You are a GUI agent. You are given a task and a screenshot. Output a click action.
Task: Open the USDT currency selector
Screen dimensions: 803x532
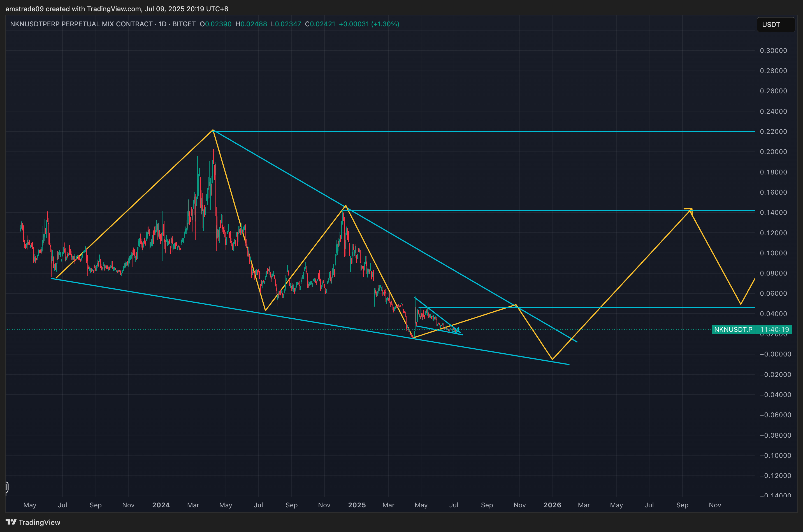pyautogui.click(x=776, y=24)
